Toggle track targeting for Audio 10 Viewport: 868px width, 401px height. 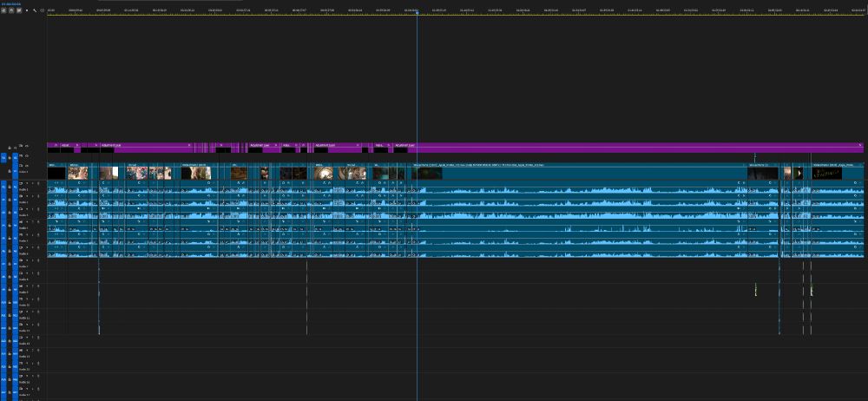tap(15, 302)
